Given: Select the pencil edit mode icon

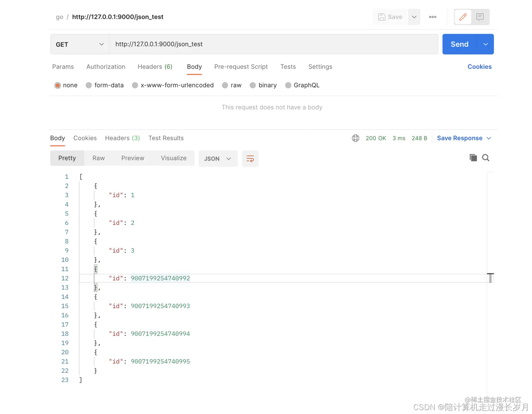Looking at the screenshot, I should [463, 17].
